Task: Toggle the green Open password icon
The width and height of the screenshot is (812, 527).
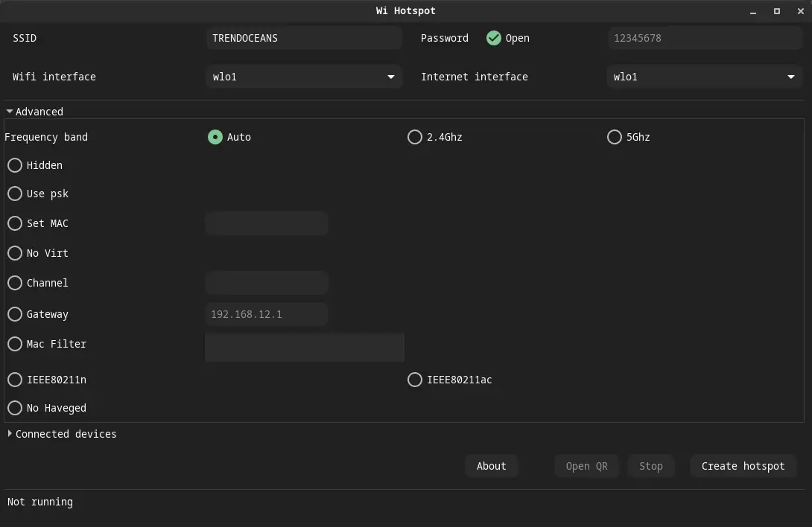Action: [494, 38]
